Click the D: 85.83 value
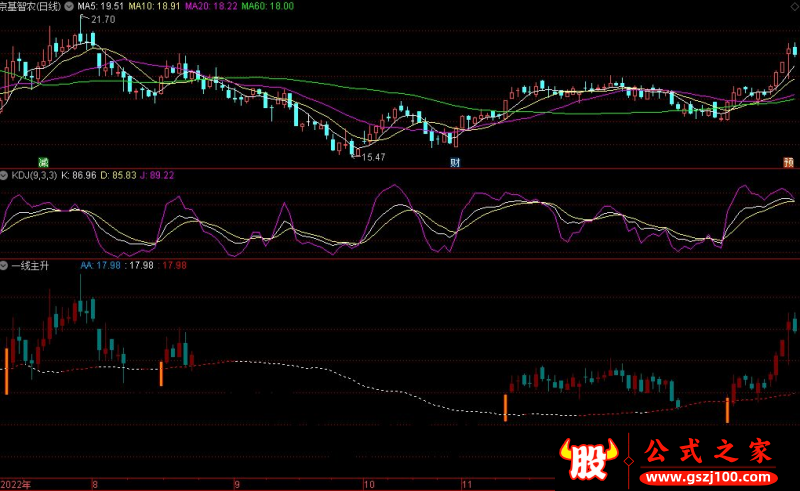800x491 pixels. coord(118,176)
